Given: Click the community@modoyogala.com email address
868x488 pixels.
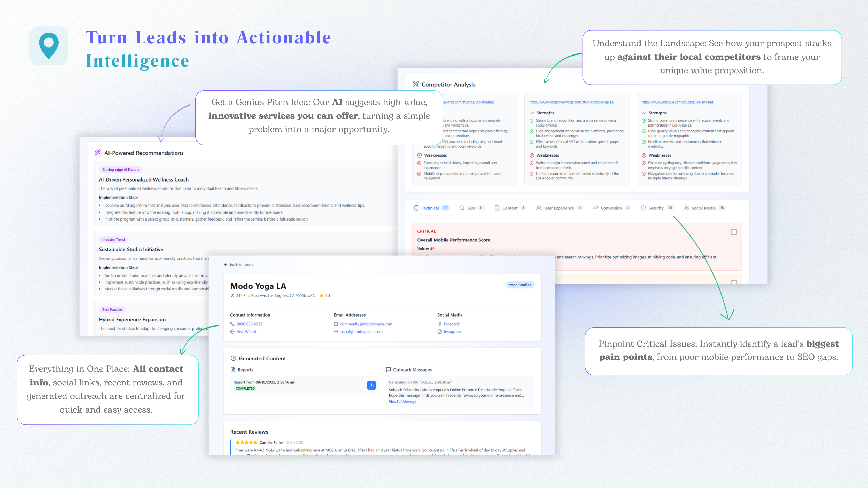Looking at the screenshot, I should (366, 324).
